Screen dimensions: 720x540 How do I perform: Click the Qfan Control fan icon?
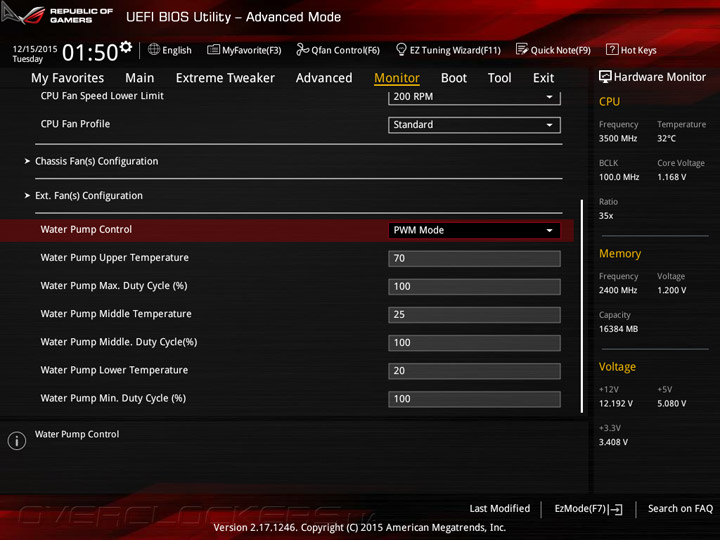click(302, 49)
